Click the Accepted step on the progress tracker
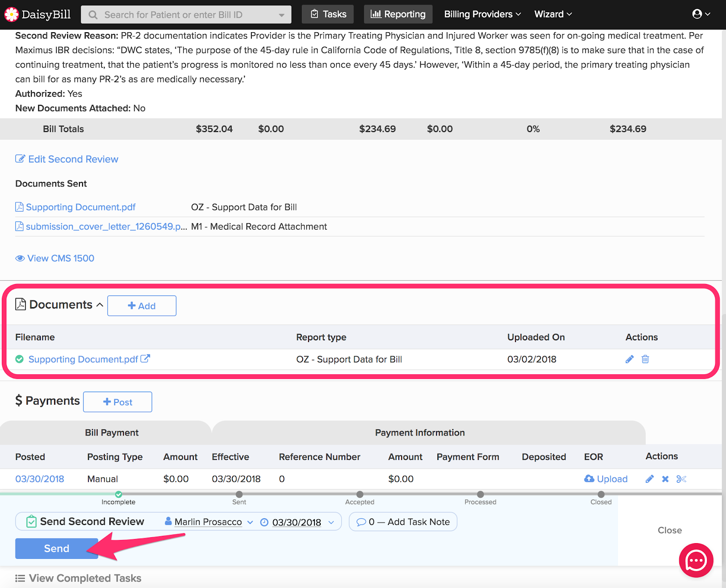 [x=360, y=494]
